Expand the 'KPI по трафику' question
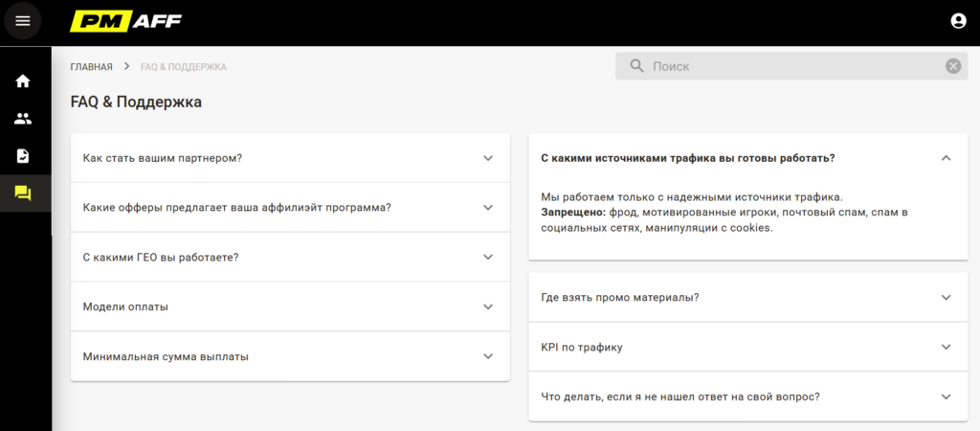980x431 pixels. (x=748, y=347)
